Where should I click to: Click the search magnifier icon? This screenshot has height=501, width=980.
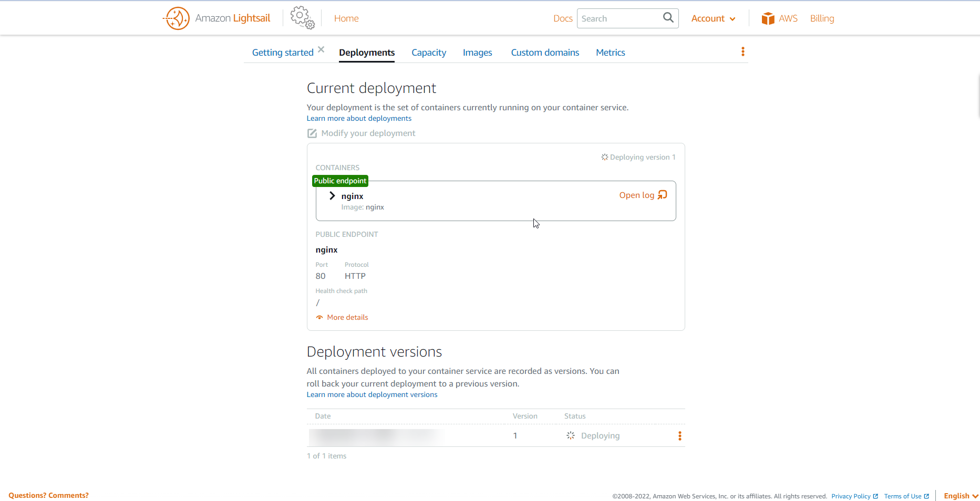pyautogui.click(x=668, y=18)
